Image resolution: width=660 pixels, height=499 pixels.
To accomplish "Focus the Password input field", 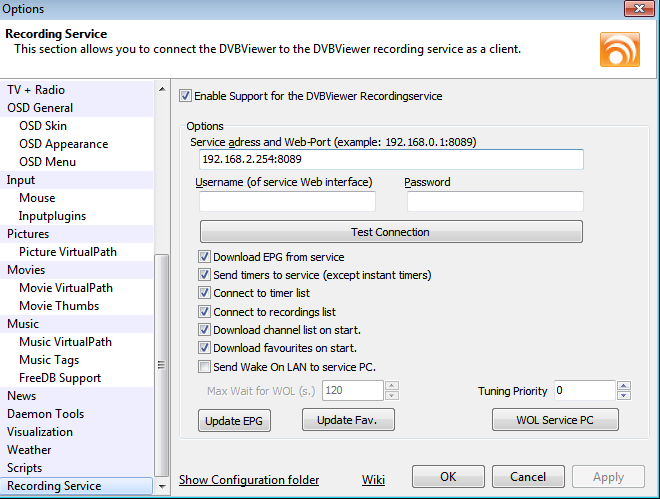I will click(x=495, y=202).
